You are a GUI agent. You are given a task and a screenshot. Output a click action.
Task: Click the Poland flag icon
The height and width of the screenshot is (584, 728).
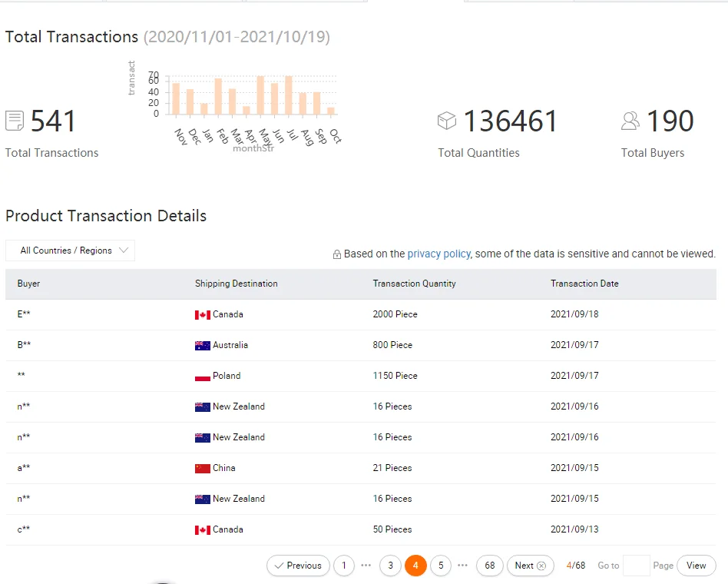point(203,377)
